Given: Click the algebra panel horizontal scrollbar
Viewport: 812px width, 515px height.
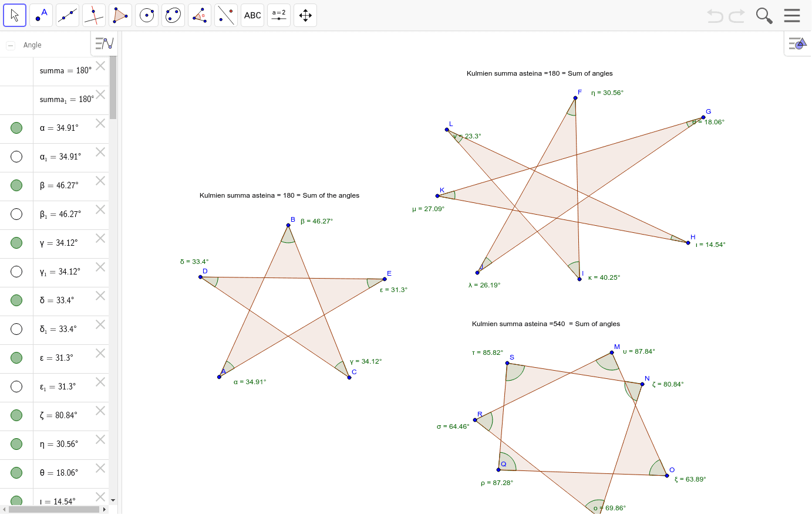Looking at the screenshot, I should point(54,509).
